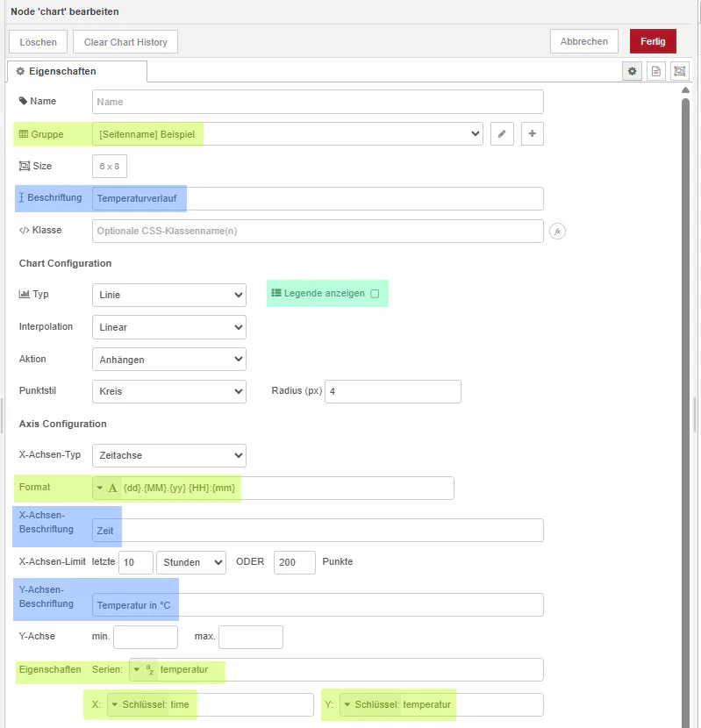Click the Klasse expression editor icon
Viewport: 701px width, 728px height.
tap(555, 232)
